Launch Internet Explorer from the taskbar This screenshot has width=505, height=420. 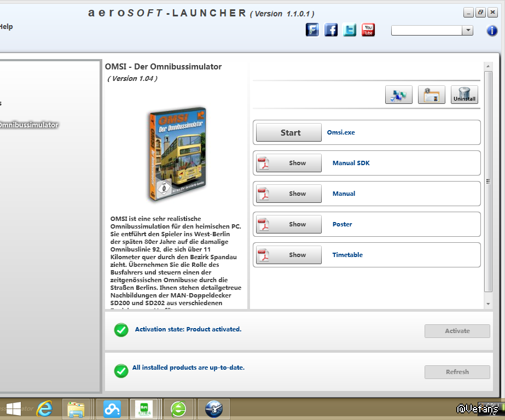44,409
